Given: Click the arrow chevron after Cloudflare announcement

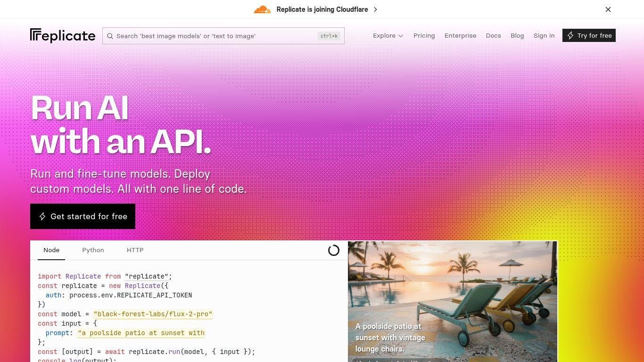Looking at the screenshot, I should (x=375, y=9).
